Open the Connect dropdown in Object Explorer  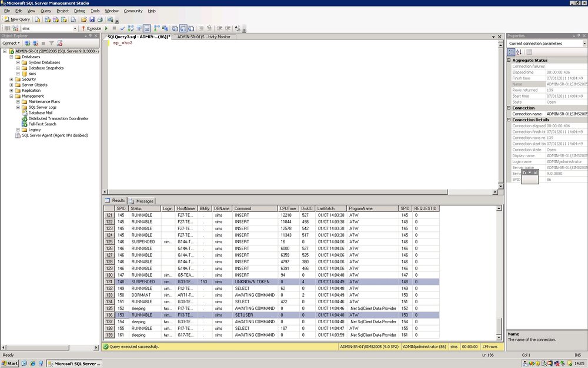(11, 43)
